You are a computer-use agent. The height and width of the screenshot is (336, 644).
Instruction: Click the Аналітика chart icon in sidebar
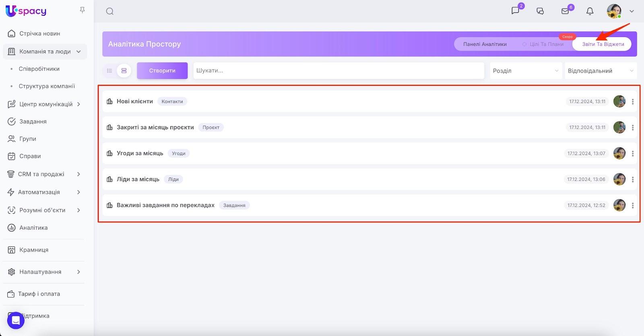pos(12,228)
